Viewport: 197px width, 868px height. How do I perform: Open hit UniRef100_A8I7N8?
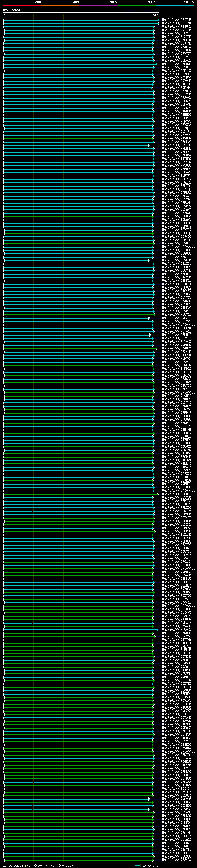click(x=176, y=20)
